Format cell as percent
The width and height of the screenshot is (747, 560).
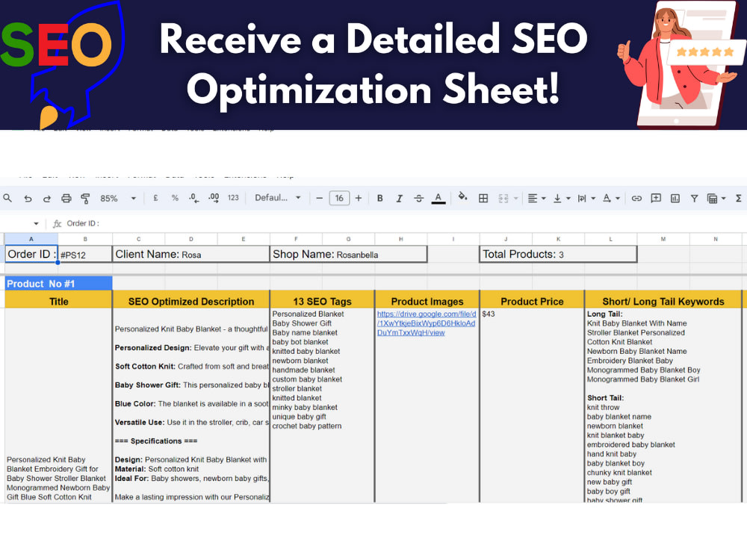175,198
